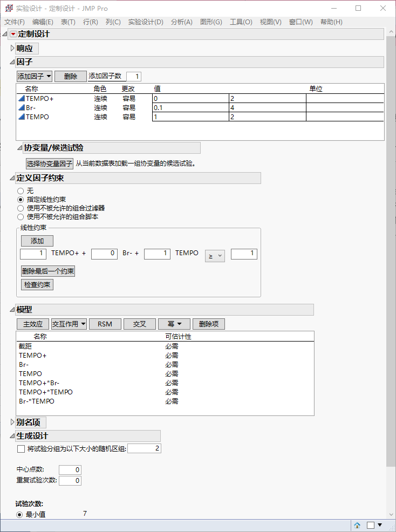The width and height of the screenshot is (396, 532).
Task: Enable grouping runs into random blocks checkbox
Action: click(x=21, y=449)
